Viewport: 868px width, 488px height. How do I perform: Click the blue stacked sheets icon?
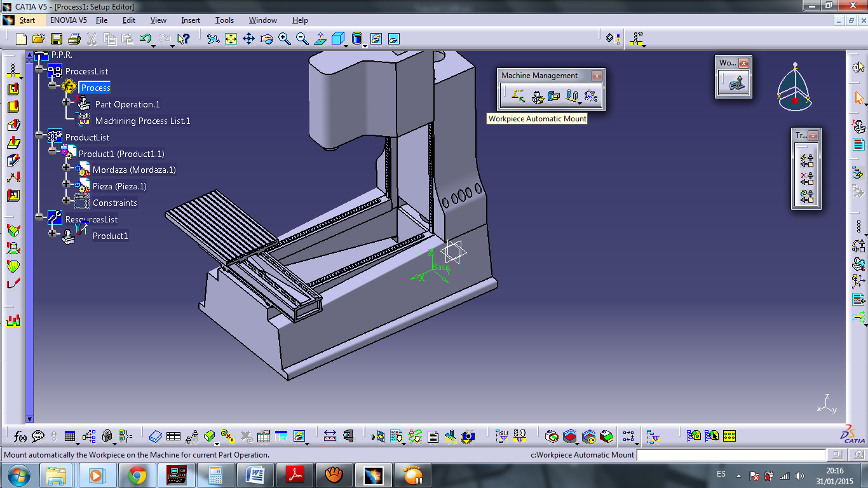156,437
